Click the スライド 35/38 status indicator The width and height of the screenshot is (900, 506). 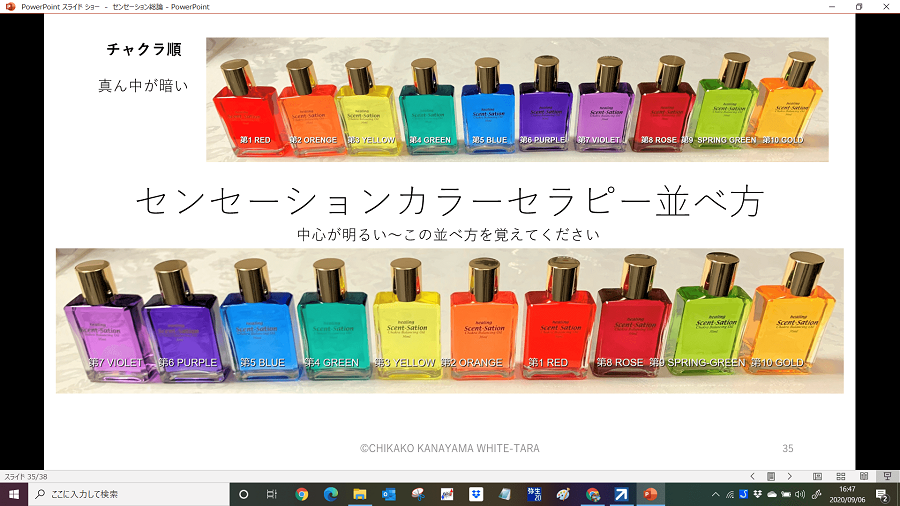point(26,476)
